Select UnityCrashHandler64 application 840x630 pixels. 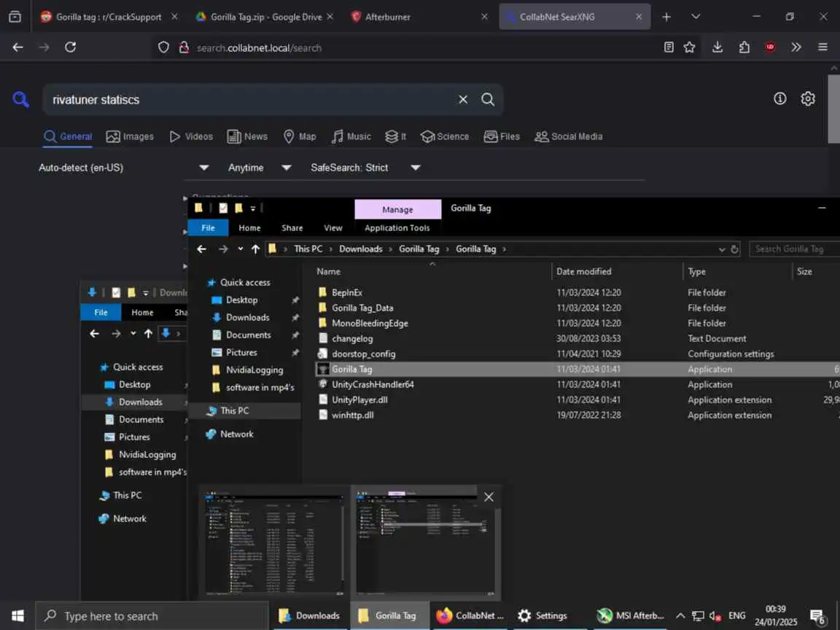pyautogui.click(x=373, y=385)
